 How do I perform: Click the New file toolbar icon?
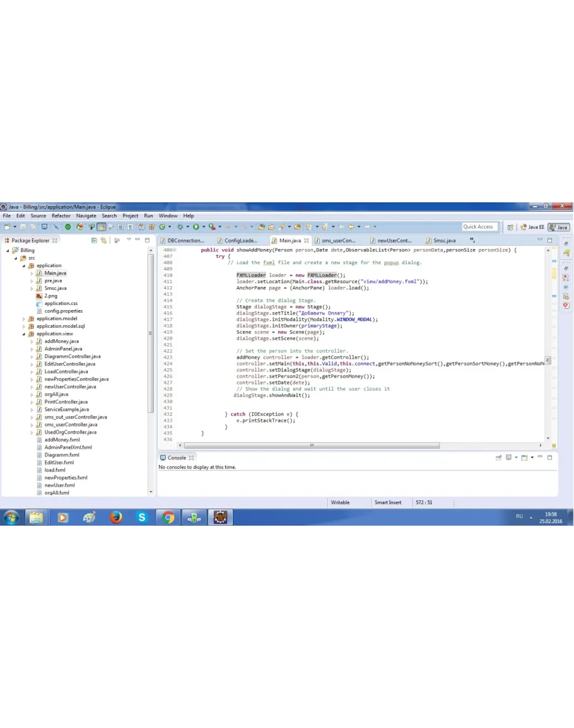(x=7, y=227)
